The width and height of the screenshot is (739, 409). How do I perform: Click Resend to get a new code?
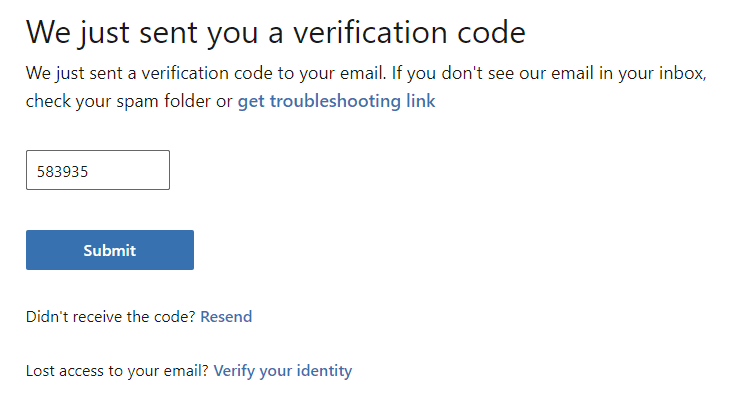pyautogui.click(x=226, y=317)
